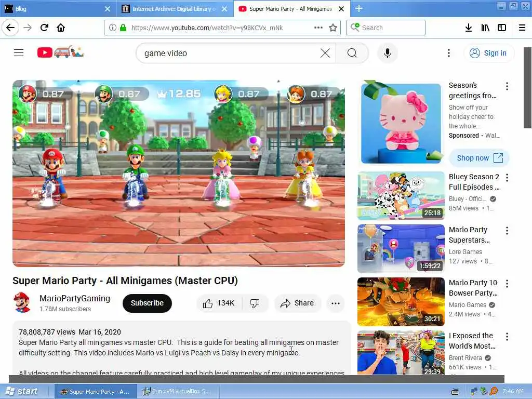Click Bluey Season 2 Full Episodes title
The image size is (532, 399).
[474, 182]
